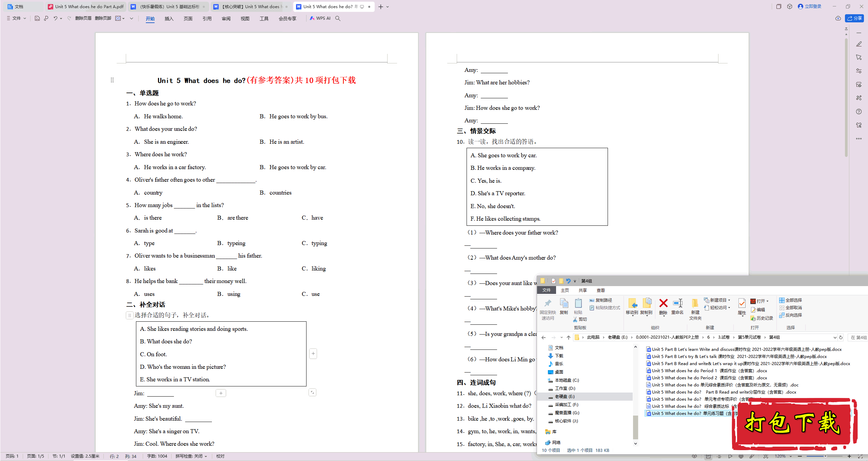Viewport: 868px width, 461px height.
Task: Click the redo arrow in WPS toolbar
Action: pos(69,18)
